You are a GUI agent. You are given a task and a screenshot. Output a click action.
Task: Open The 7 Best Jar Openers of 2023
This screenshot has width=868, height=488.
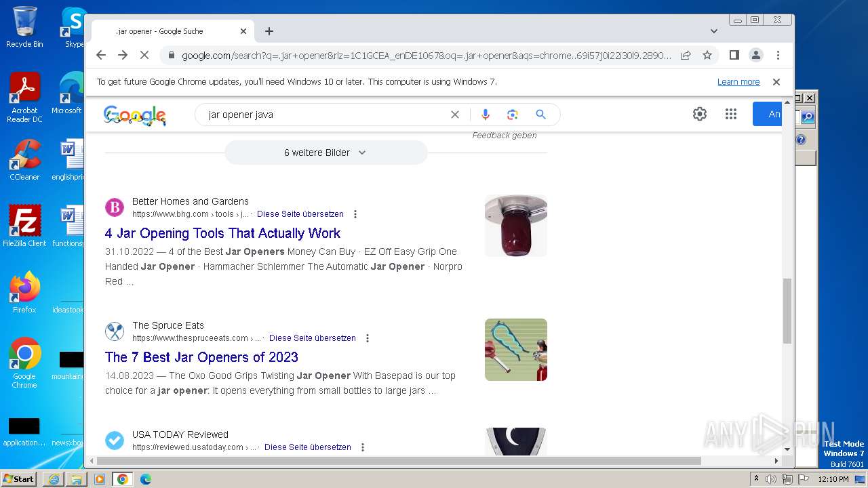coord(201,357)
